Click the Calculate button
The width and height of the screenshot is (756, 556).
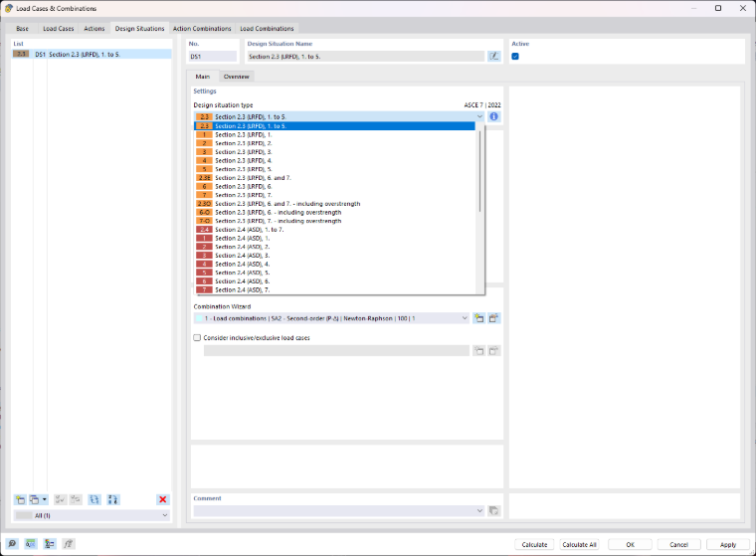tap(534, 544)
